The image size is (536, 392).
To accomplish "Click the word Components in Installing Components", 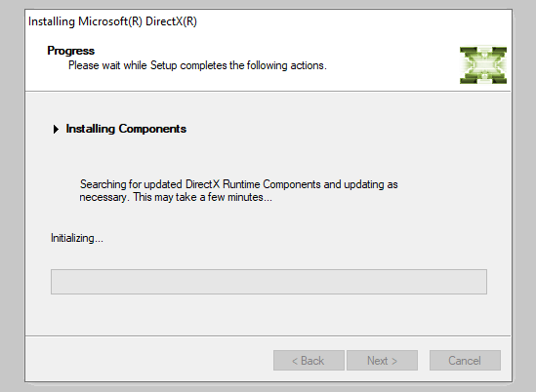I will tap(152, 129).
